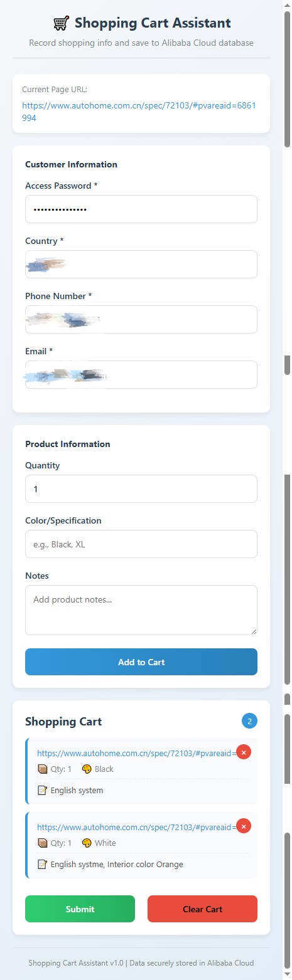The height and width of the screenshot is (980, 292).
Task: Click the Clear Cart button
Action: click(202, 909)
